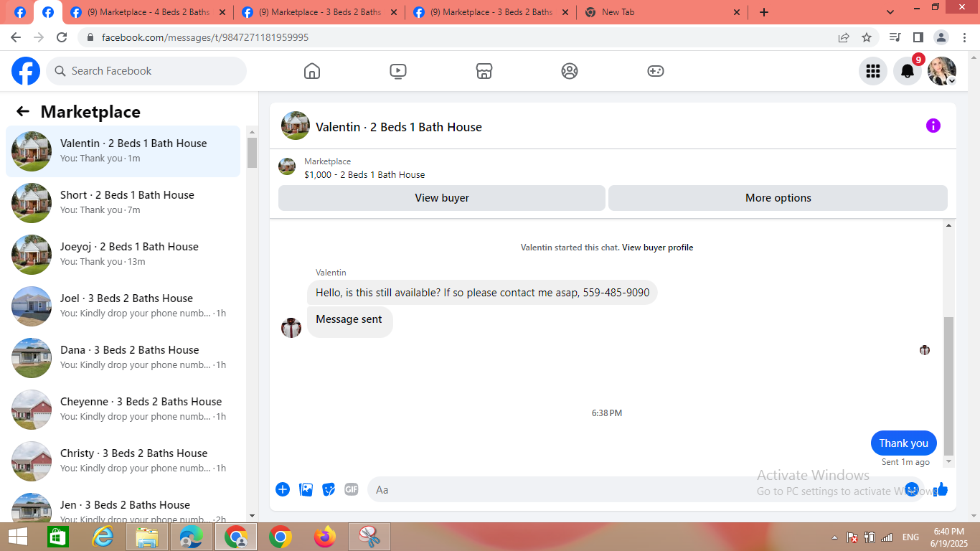Click the View buyer button

tap(442, 198)
